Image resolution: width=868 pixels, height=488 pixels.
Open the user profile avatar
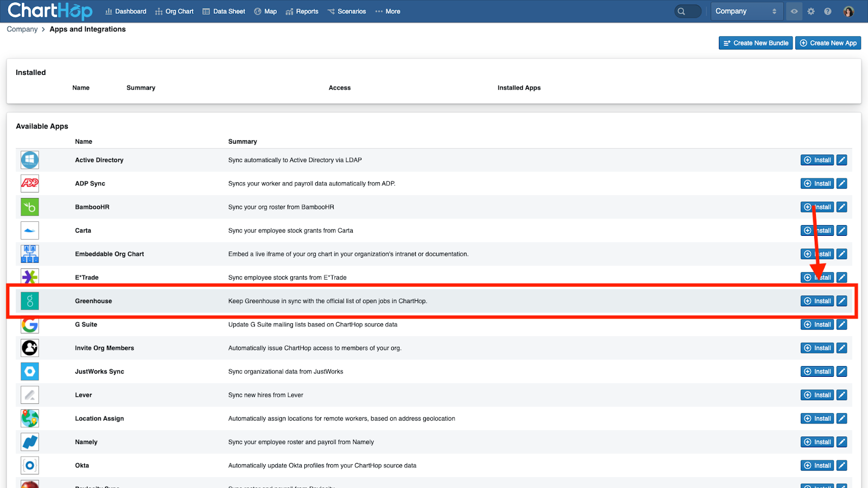point(849,11)
